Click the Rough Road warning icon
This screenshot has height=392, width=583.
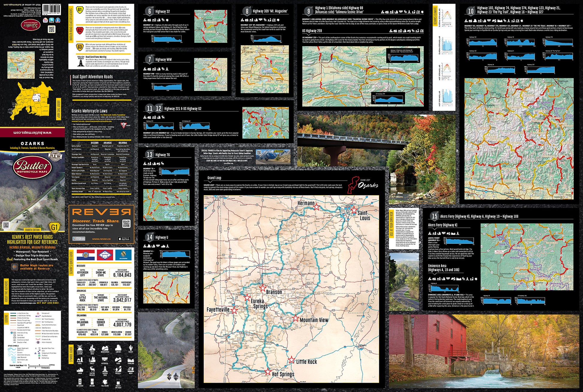tap(81, 62)
